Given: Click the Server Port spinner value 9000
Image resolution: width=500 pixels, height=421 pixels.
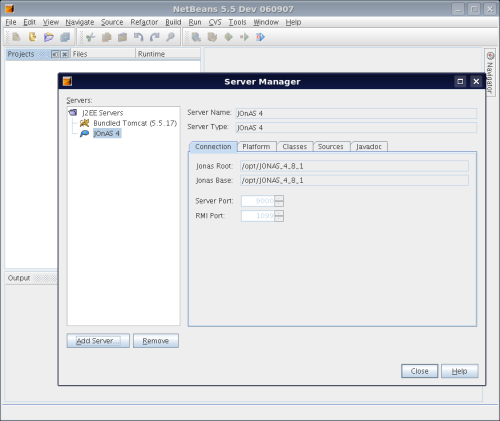Looking at the screenshot, I should coord(258,201).
